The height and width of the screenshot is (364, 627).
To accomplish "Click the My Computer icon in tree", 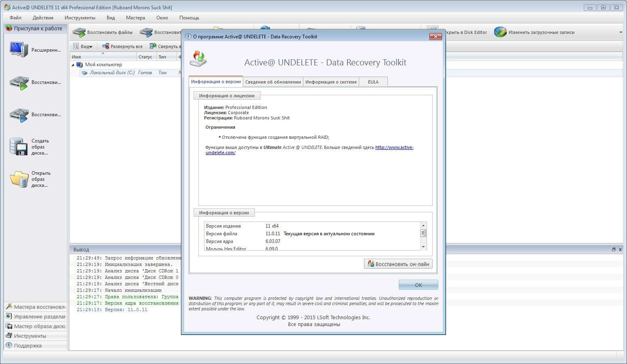I will click(80, 65).
